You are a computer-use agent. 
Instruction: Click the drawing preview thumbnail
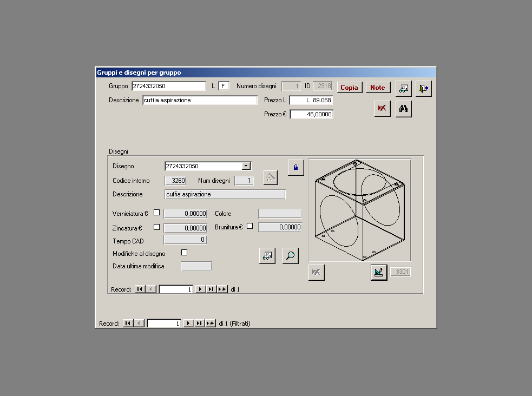click(360, 210)
